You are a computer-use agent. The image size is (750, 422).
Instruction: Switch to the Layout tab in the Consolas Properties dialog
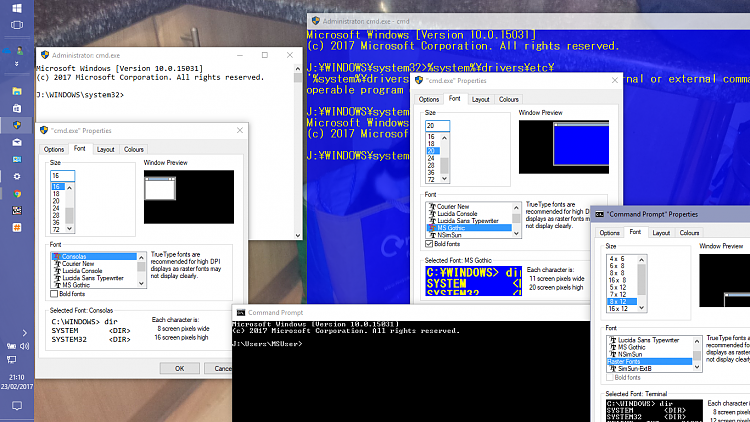[x=105, y=149]
